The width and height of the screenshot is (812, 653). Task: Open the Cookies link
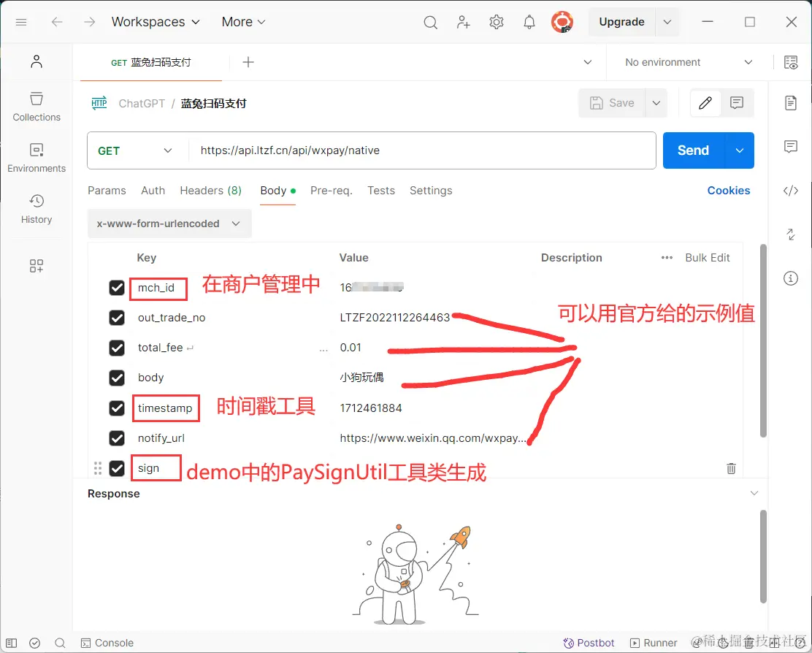729,191
